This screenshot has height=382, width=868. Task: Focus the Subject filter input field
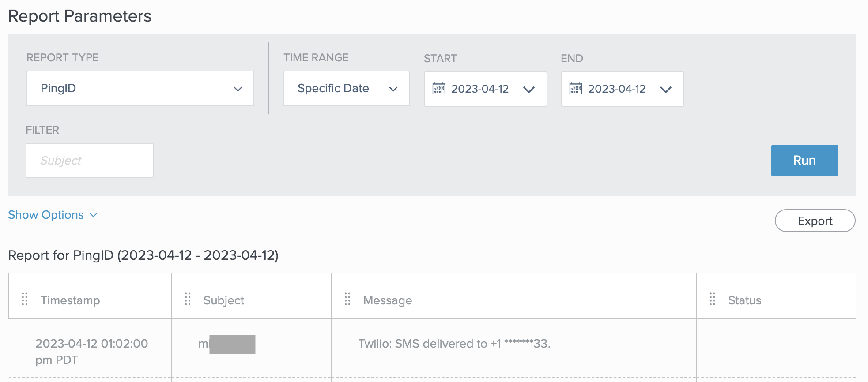[x=90, y=161]
